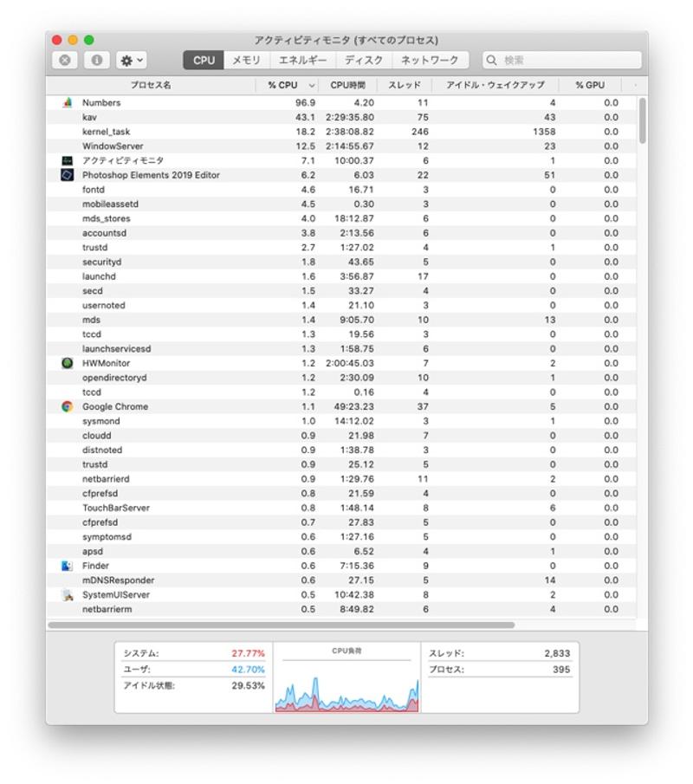693x784 pixels.
Task: Select the netbarrierd process row
Action: point(341,479)
